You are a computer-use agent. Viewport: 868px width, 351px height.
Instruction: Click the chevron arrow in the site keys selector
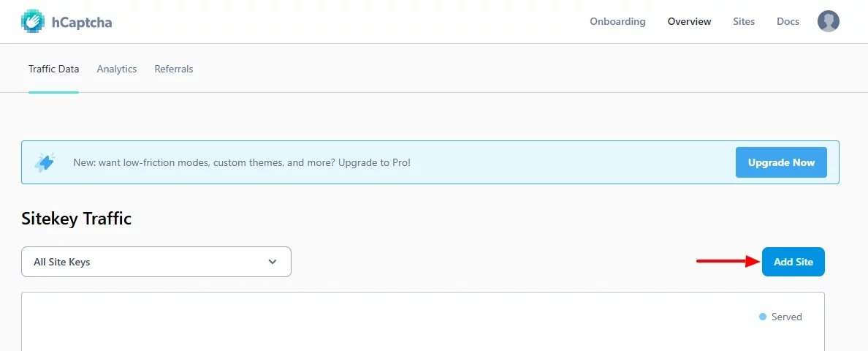(273, 262)
